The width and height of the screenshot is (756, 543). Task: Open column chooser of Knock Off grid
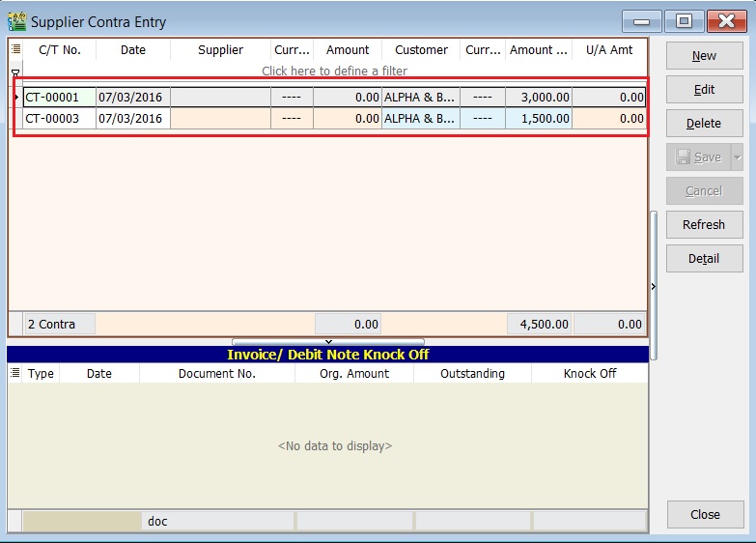point(15,373)
